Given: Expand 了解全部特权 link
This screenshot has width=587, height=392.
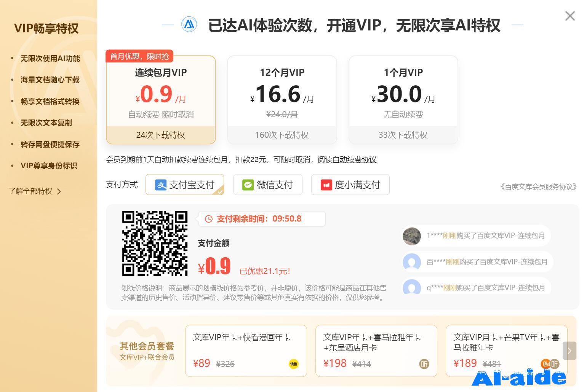Looking at the screenshot, I should point(35,191).
